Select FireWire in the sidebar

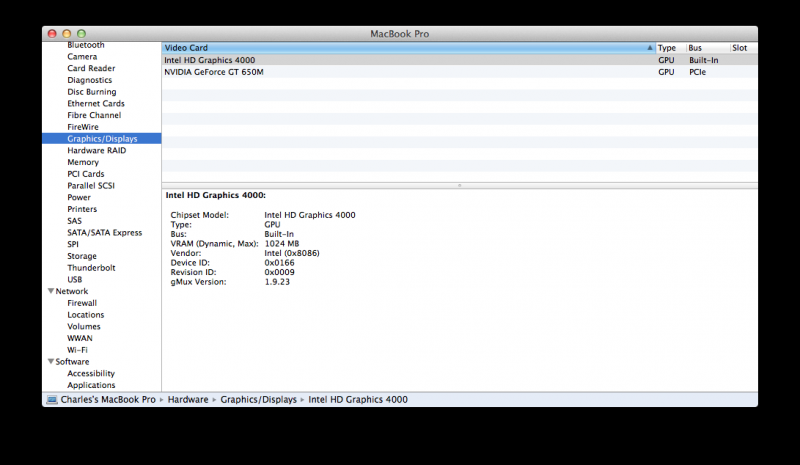point(83,127)
